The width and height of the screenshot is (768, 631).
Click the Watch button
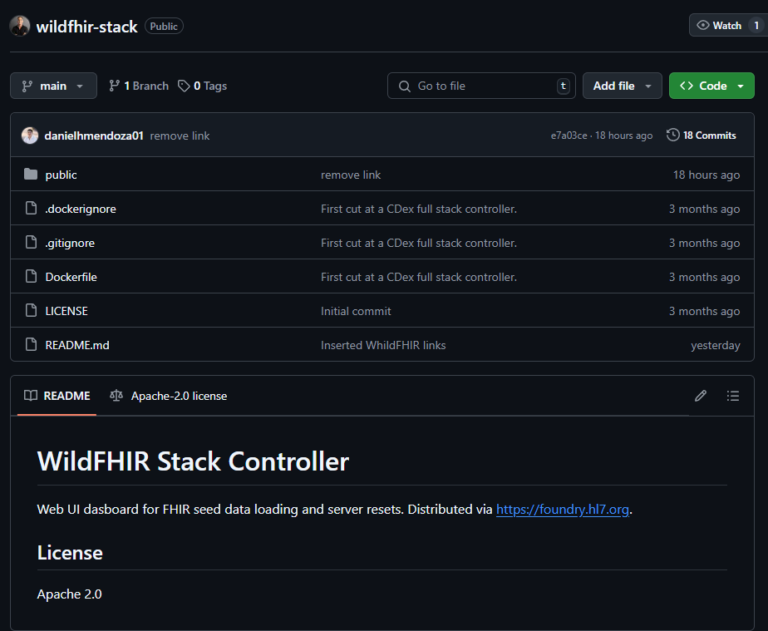(x=728, y=25)
